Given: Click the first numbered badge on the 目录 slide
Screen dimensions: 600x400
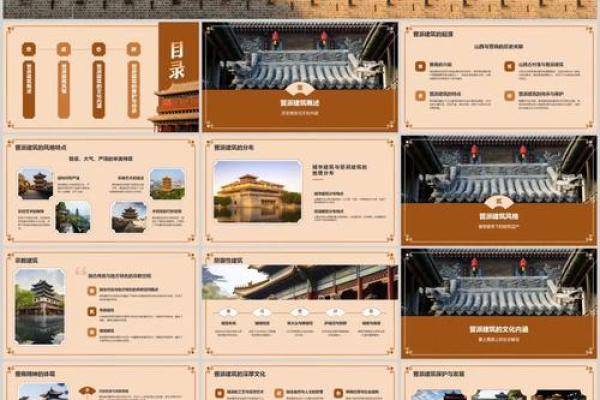Looking at the screenshot, I should (29, 49).
